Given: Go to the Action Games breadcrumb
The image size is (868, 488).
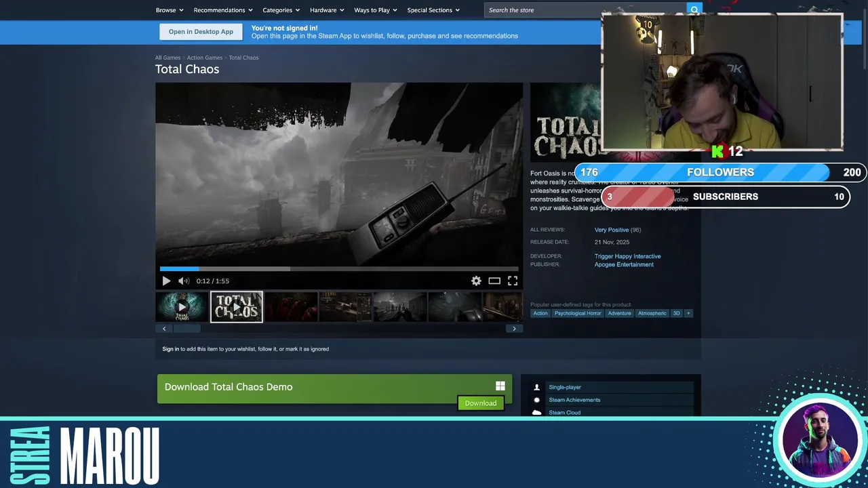Looking at the screenshot, I should [x=204, y=58].
